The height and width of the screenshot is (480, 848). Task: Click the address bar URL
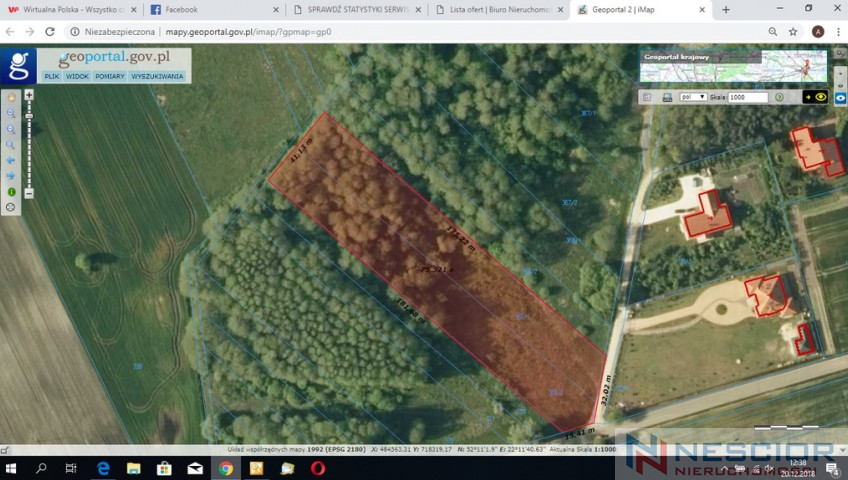[248, 32]
